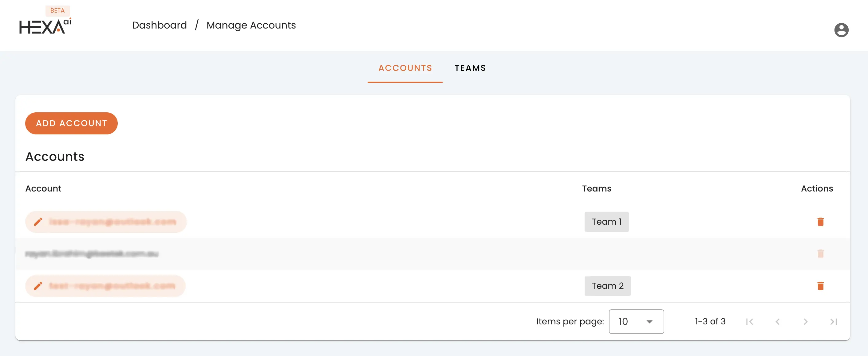Click the edit pencil icon on the third account
The height and width of the screenshot is (356, 868).
[x=38, y=286]
